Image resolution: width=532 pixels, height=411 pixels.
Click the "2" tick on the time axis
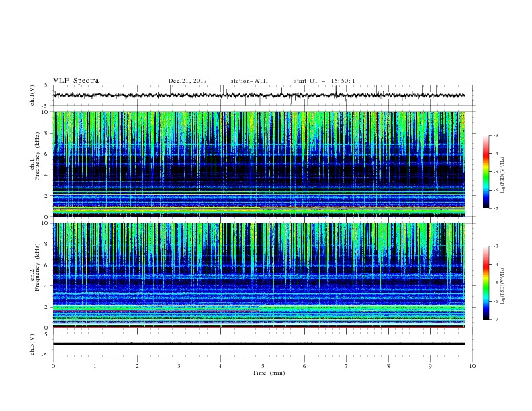tap(137, 366)
